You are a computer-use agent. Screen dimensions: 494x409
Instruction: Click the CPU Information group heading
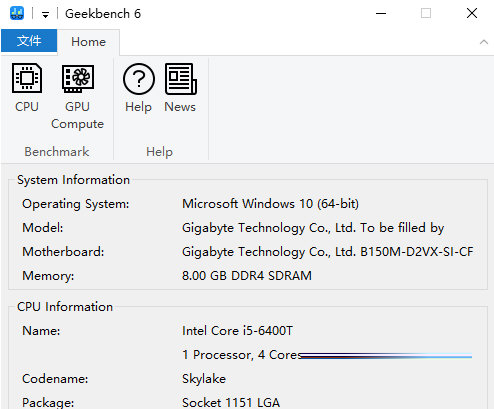65,307
